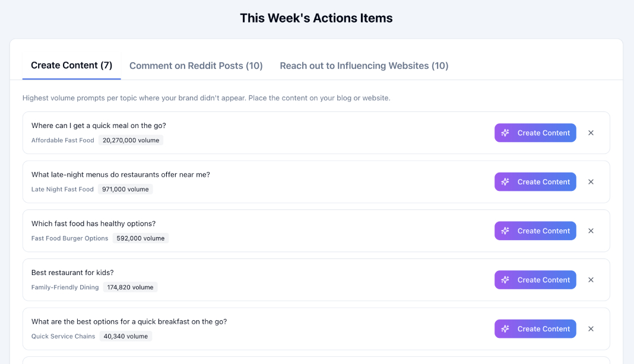Click the sparkle icon on quick breakfast row button
This screenshot has width=634, height=364.
coord(505,328)
